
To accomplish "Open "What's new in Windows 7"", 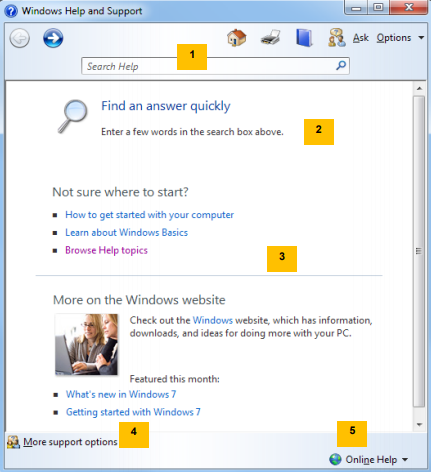I will [121, 394].
